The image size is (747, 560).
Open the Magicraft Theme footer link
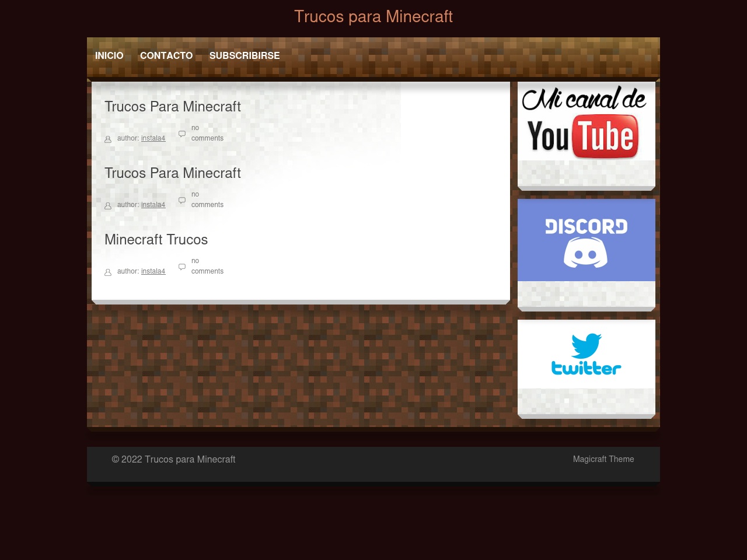pos(603,459)
